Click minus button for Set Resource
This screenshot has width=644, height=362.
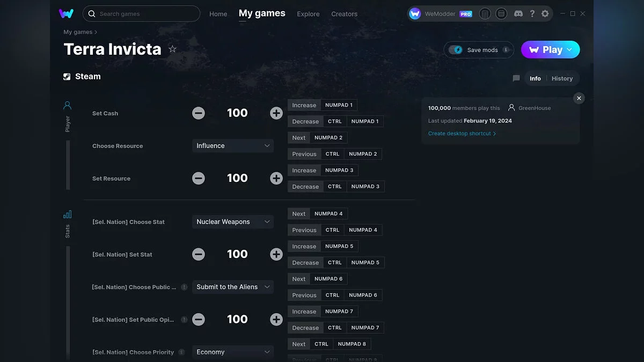[x=199, y=179]
